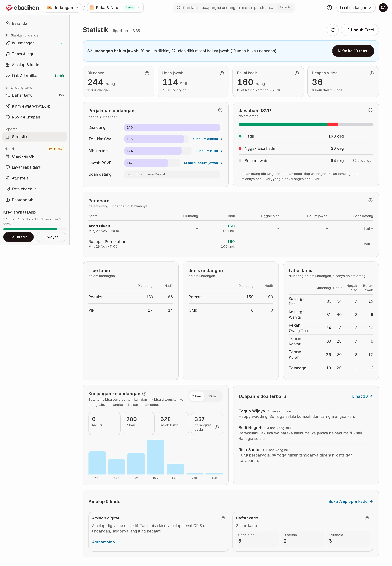Click the help icon on Daftar kado
Image resolution: width=392 pixels, height=566 pixels.
(367, 518)
